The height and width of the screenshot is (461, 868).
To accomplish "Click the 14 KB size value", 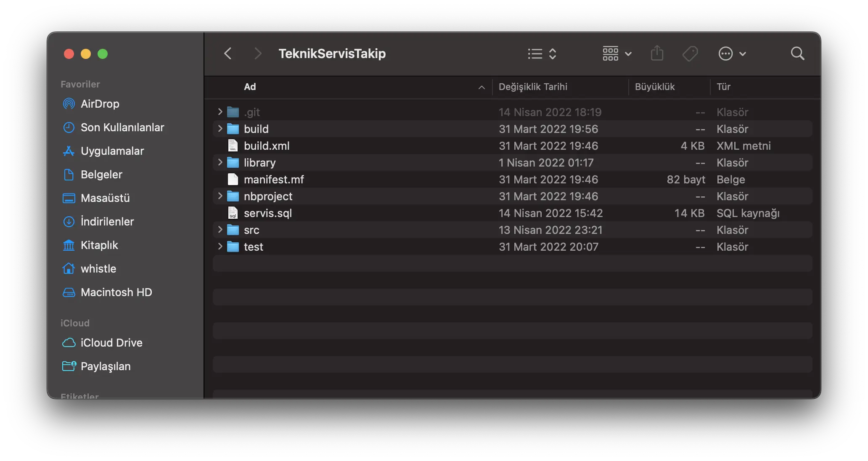I will point(690,213).
